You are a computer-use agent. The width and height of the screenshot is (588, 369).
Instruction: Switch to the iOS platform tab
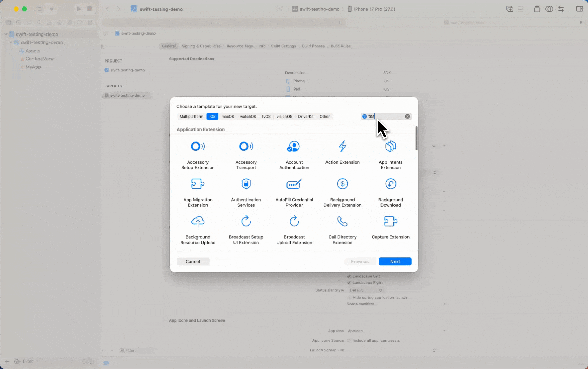212,117
